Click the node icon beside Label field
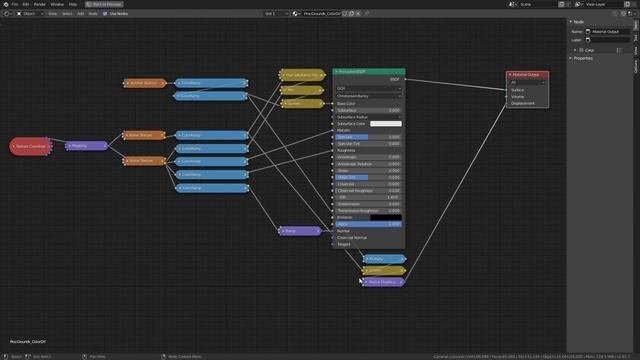The width and height of the screenshot is (640, 360). (588, 40)
